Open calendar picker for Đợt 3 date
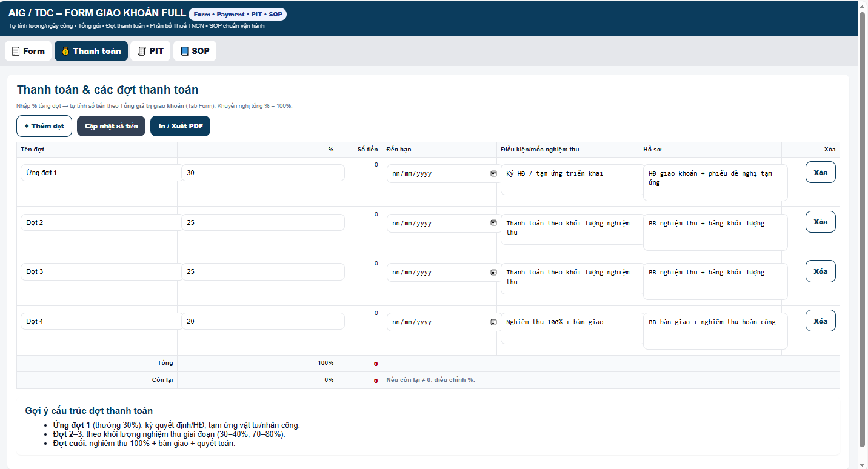Image resolution: width=868 pixels, height=469 pixels. (493, 272)
